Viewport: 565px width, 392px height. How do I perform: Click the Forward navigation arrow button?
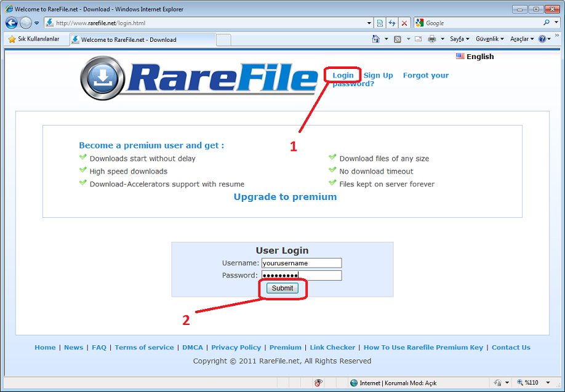point(26,23)
